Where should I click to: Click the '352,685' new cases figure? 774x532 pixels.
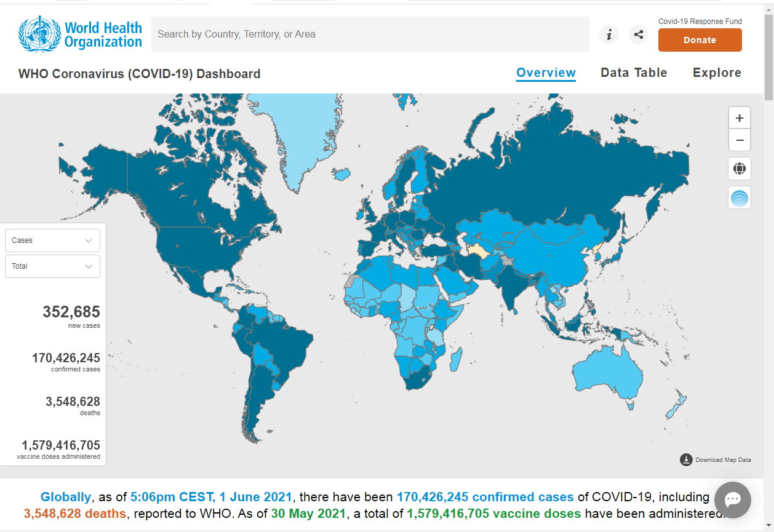tap(71, 312)
